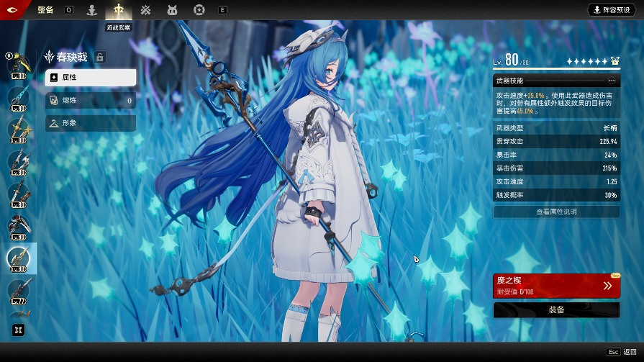The width and height of the screenshot is (644, 362).
Task: Open the character tab icon in top bar
Action: point(91,10)
